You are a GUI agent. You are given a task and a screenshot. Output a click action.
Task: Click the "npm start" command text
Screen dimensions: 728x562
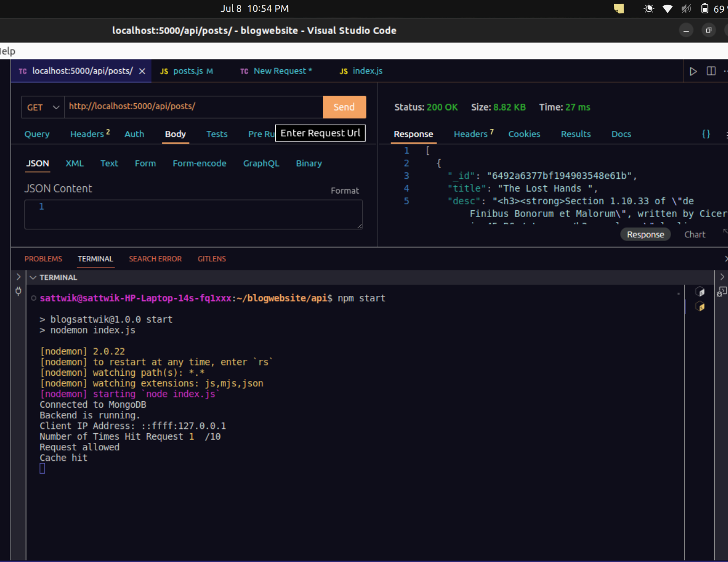coord(361,299)
